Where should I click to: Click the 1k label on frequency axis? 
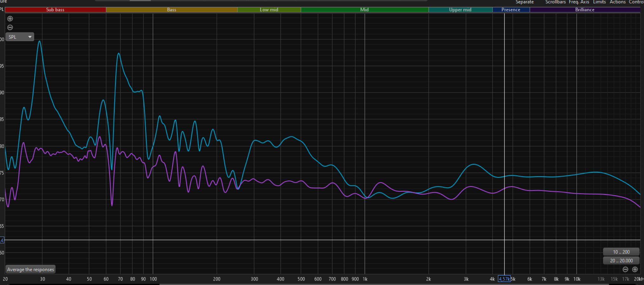pyautogui.click(x=365, y=279)
